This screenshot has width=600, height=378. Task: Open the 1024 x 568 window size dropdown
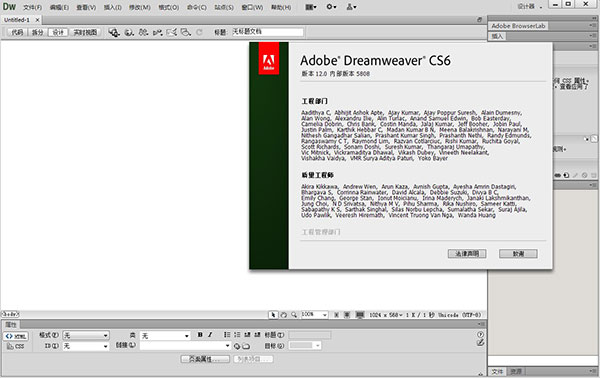pyautogui.click(x=386, y=315)
